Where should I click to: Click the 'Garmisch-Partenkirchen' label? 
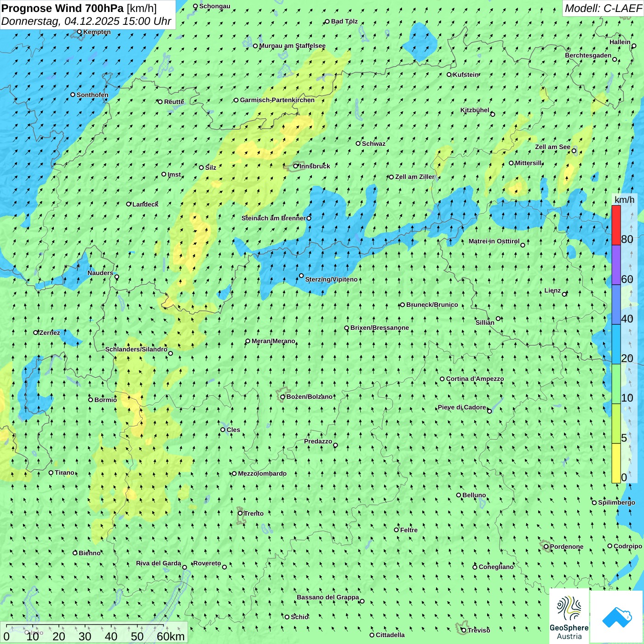point(277,100)
